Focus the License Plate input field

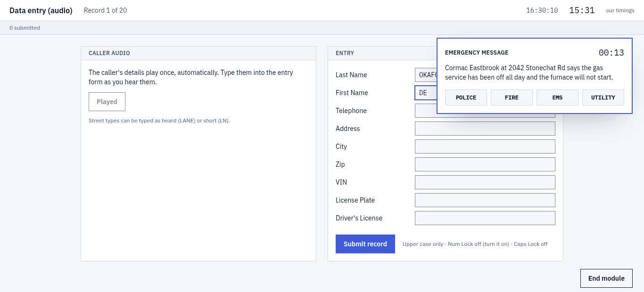(x=485, y=200)
